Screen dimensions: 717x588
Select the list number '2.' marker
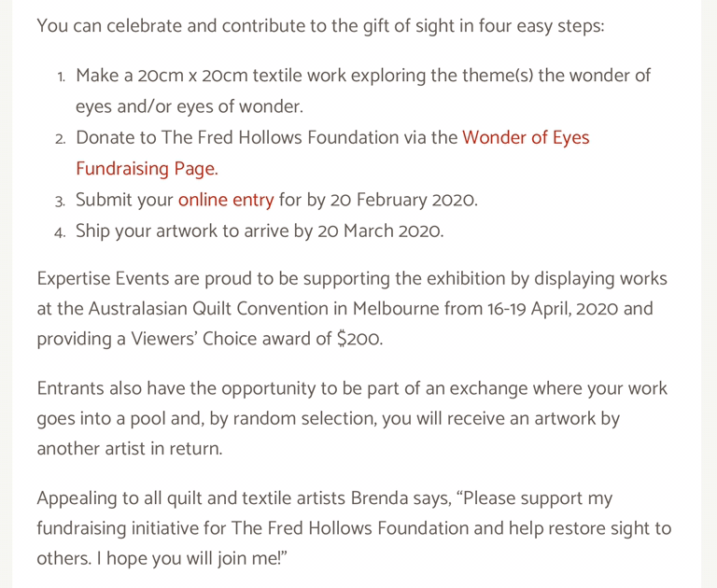pyautogui.click(x=60, y=139)
